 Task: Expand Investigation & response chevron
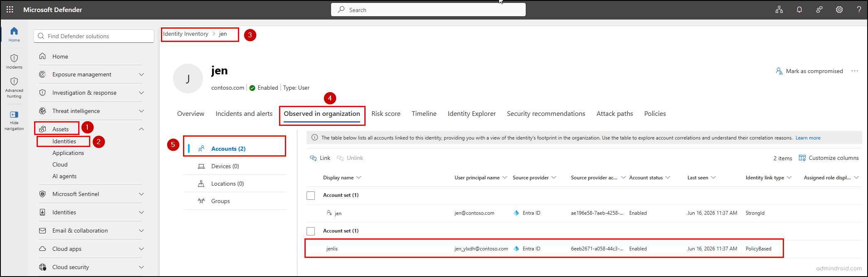141,93
